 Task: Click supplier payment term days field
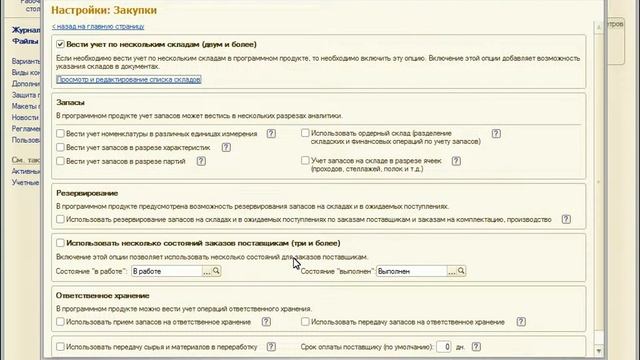[x=444, y=347]
